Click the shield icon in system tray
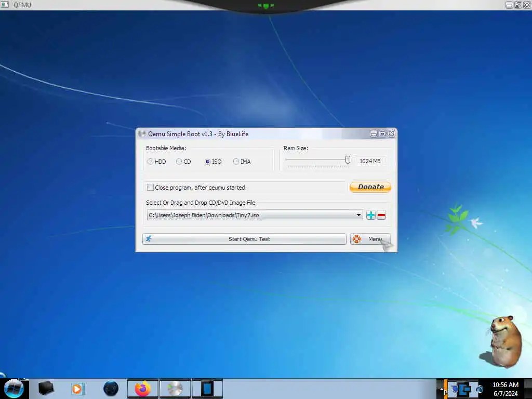 click(455, 389)
